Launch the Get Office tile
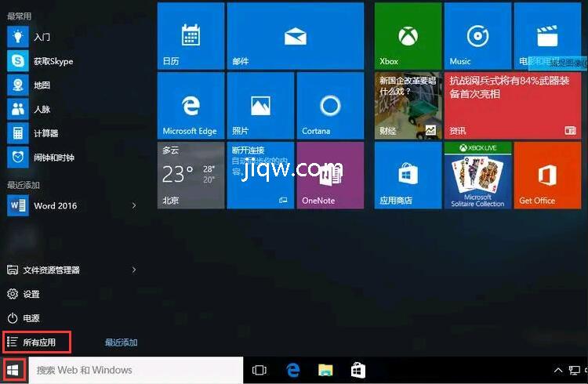 (x=546, y=175)
